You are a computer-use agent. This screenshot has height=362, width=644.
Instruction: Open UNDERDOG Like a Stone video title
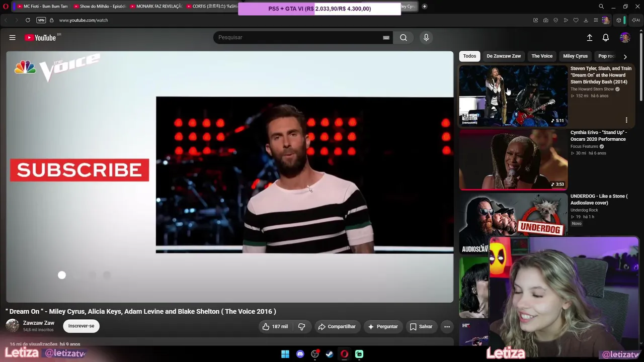point(599,200)
